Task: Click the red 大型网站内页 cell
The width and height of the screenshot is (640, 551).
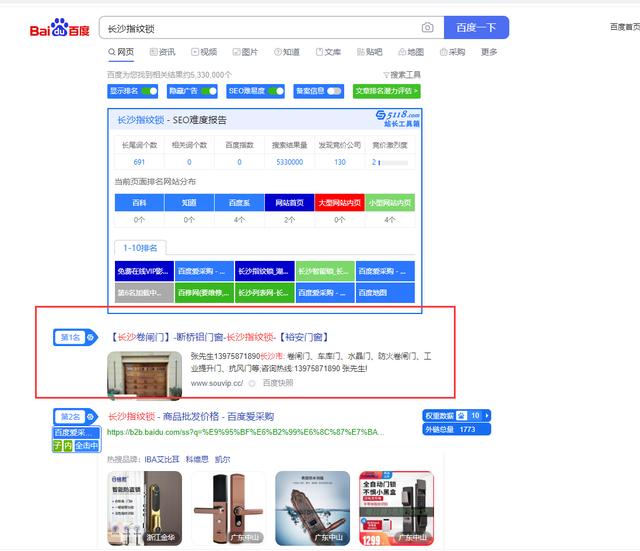Action: click(x=340, y=203)
